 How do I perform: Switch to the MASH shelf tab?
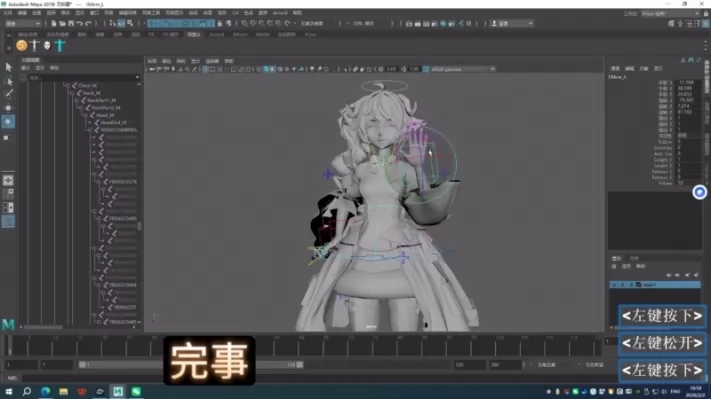click(263, 34)
